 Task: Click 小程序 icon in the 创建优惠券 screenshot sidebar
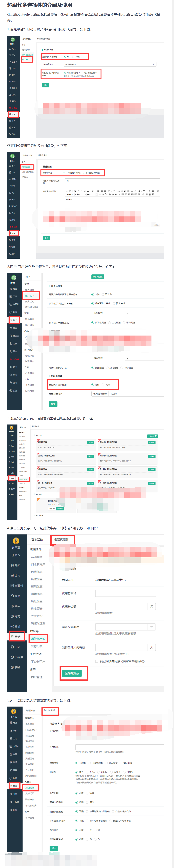(x=12, y=657)
